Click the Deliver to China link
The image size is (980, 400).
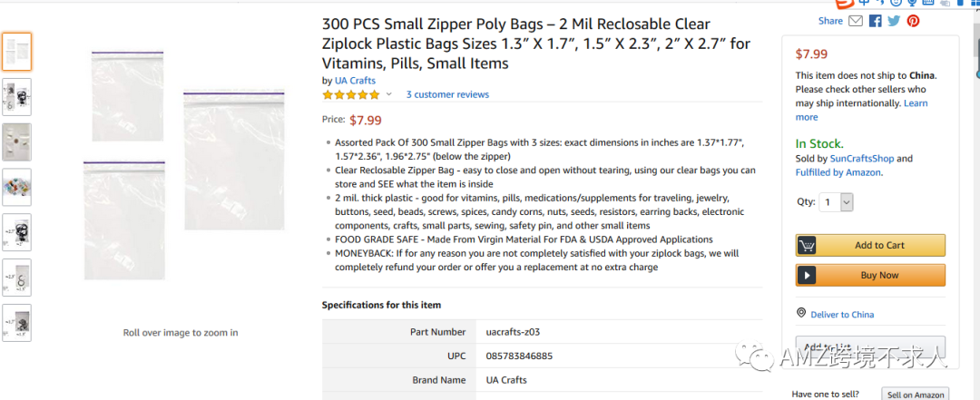(x=842, y=315)
